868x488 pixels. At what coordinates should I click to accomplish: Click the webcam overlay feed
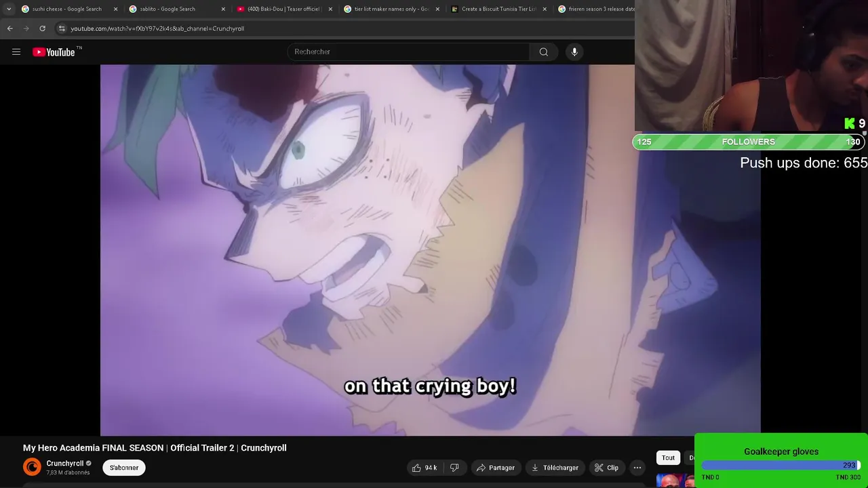coord(751,65)
